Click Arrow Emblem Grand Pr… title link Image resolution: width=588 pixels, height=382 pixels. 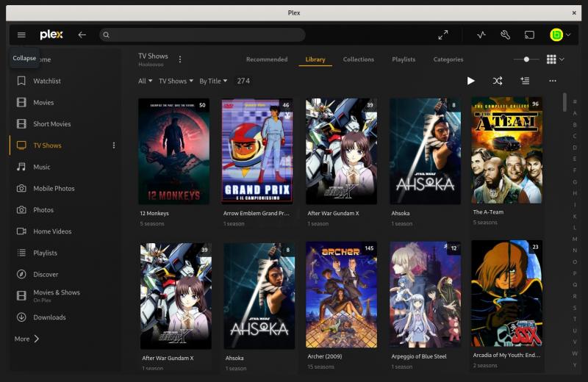pos(257,213)
